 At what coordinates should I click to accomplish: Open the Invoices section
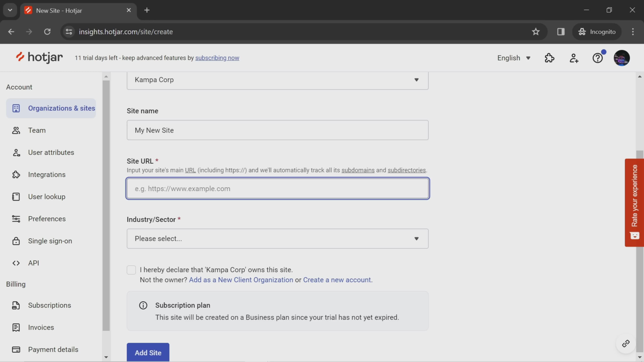[41, 327]
